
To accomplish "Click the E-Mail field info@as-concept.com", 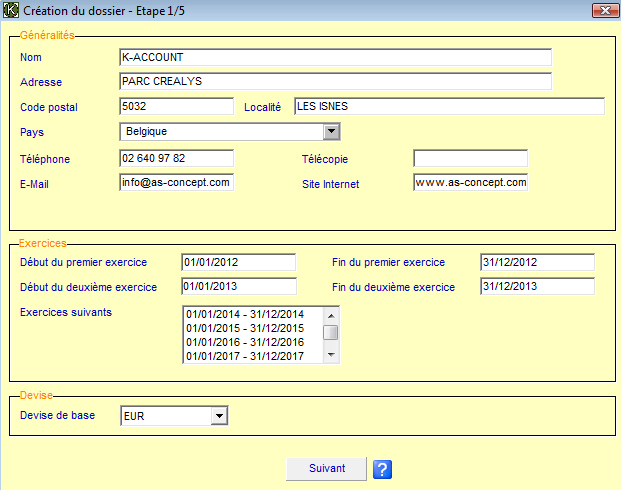I will point(177,182).
